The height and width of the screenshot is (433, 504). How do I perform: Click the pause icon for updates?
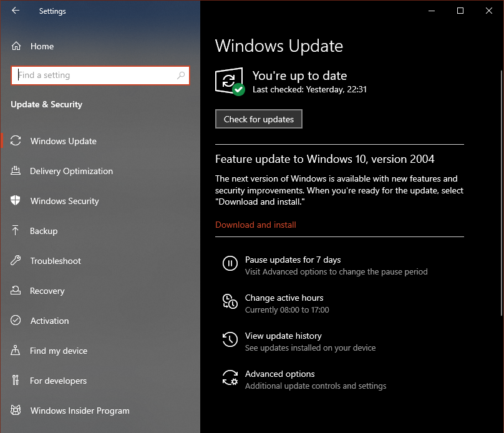230,263
